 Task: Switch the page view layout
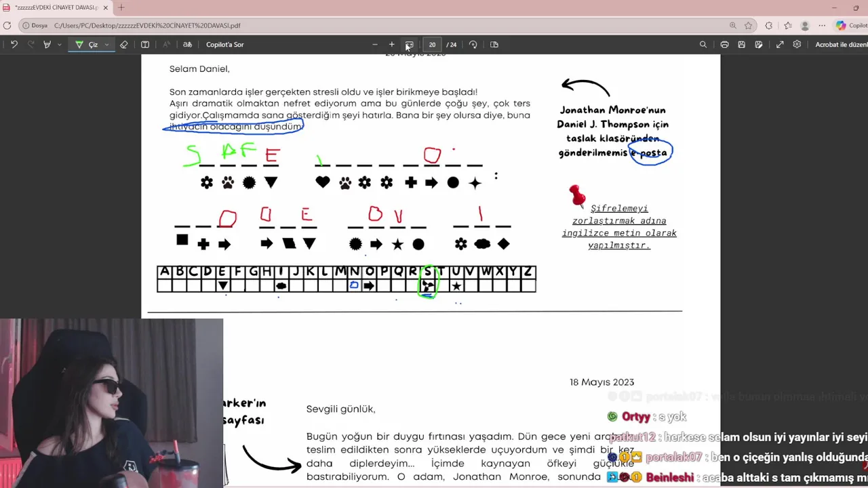(494, 45)
